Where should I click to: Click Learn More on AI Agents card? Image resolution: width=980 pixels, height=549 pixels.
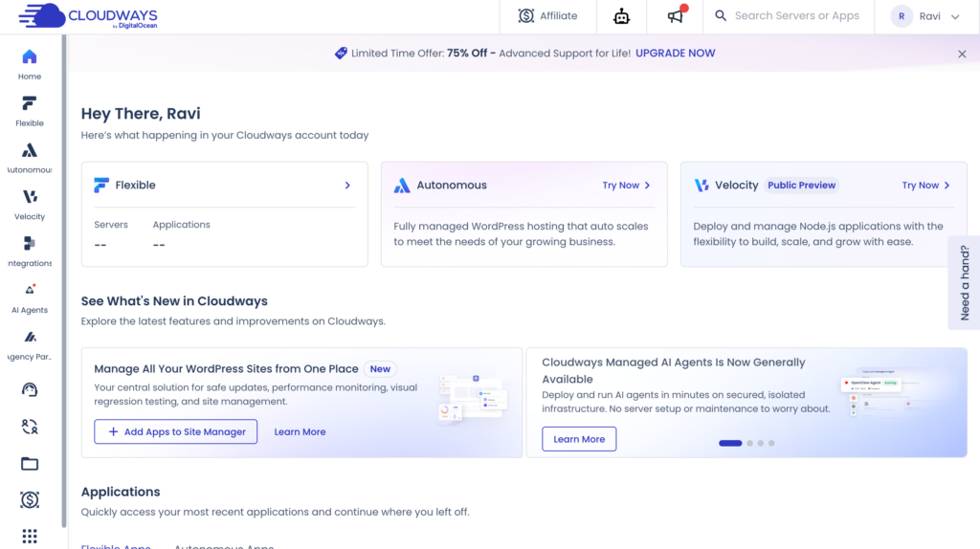click(x=579, y=439)
